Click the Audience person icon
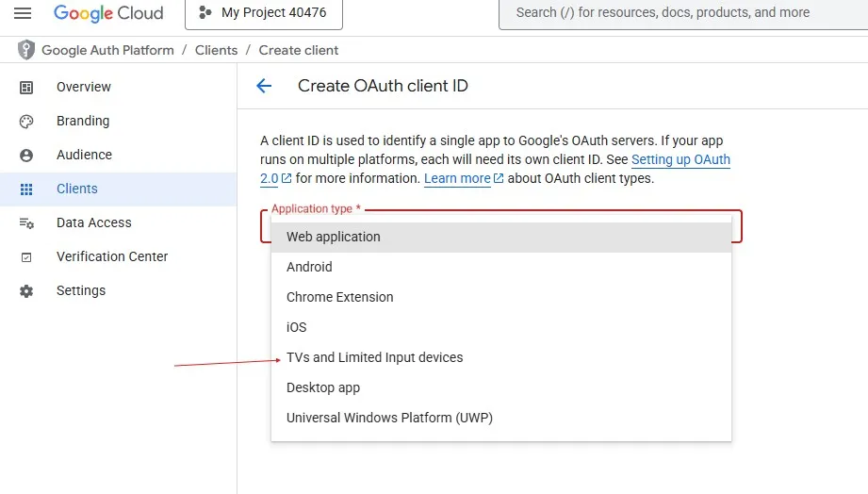Viewport: 868px width, 494px height. [26, 155]
